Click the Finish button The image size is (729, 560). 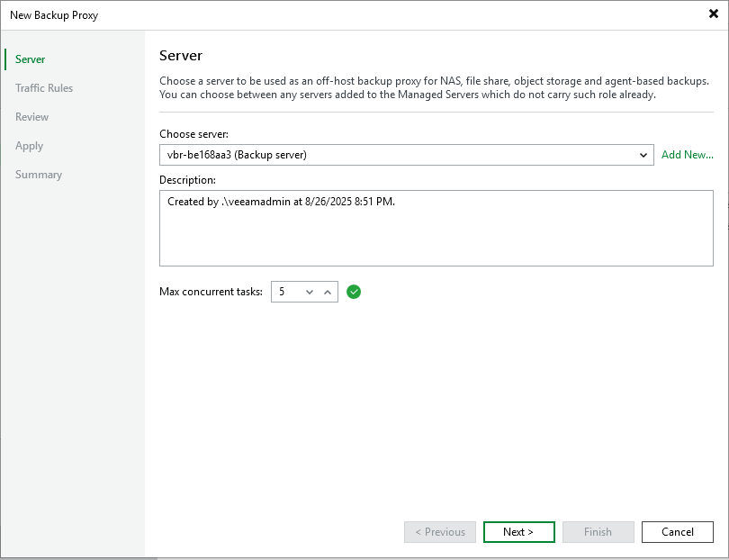[598, 532]
